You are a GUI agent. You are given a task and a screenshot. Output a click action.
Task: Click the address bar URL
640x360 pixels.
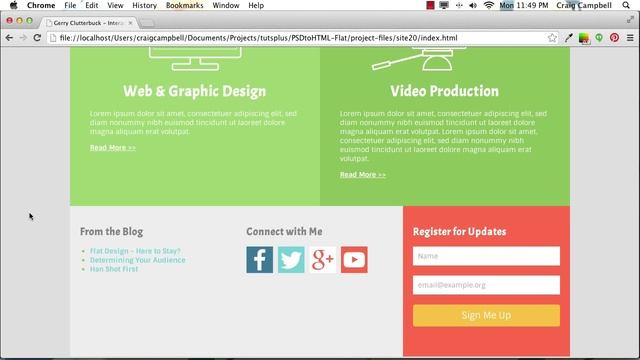click(x=258, y=38)
